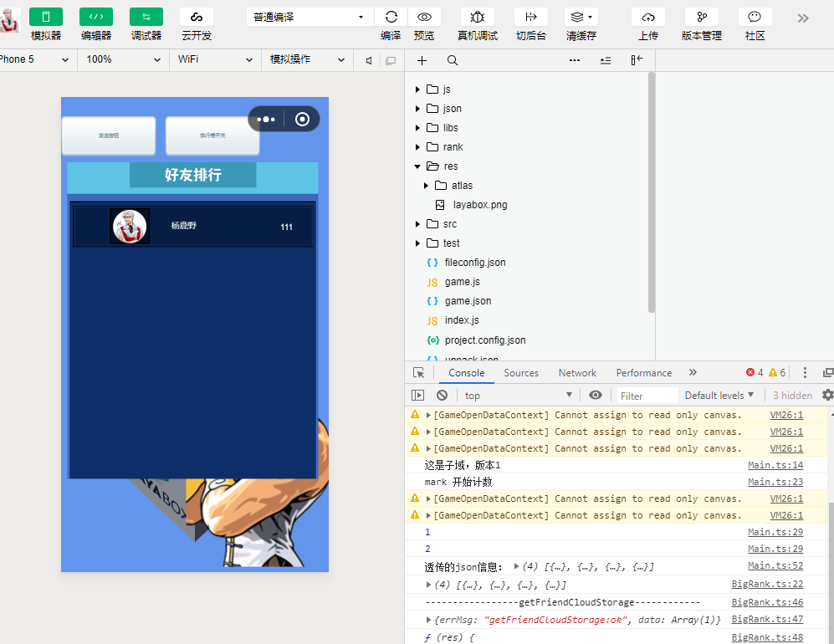Click the 上传 upload icon
This screenshot has width=834, height=644.
coord(648,17)
